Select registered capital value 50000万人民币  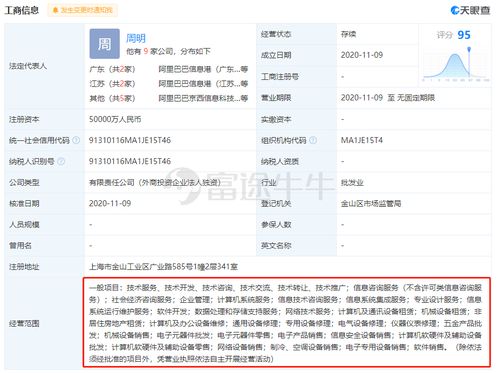click(x=115, y=119)
